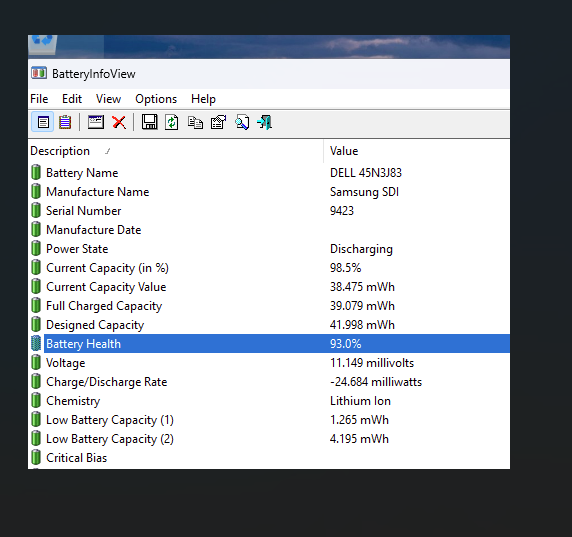Select the Designed Capacity row label

click(x=95, y=325)
